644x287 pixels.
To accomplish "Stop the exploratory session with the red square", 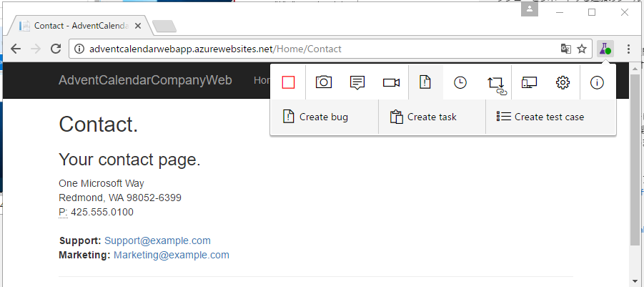I will [288, 82].
